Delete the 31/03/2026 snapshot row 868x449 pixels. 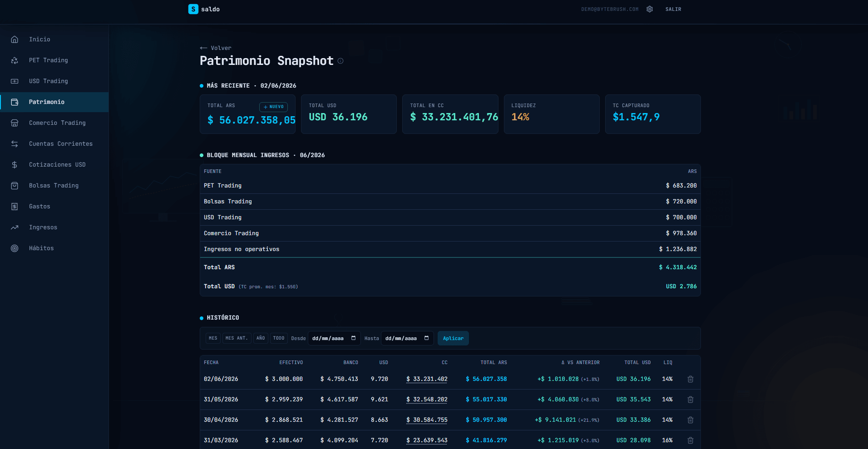click(690, 440)
